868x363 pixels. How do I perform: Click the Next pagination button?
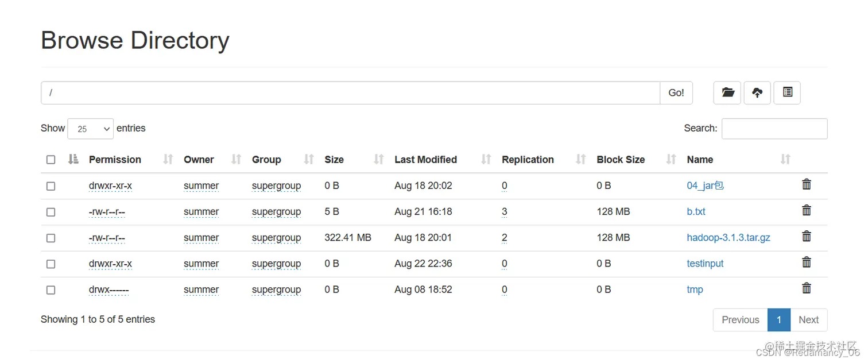[x=809, y=320]
